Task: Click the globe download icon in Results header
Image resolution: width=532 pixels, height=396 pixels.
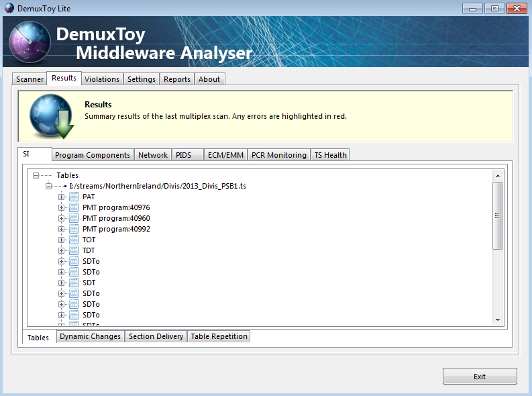Action: [52, 116]
